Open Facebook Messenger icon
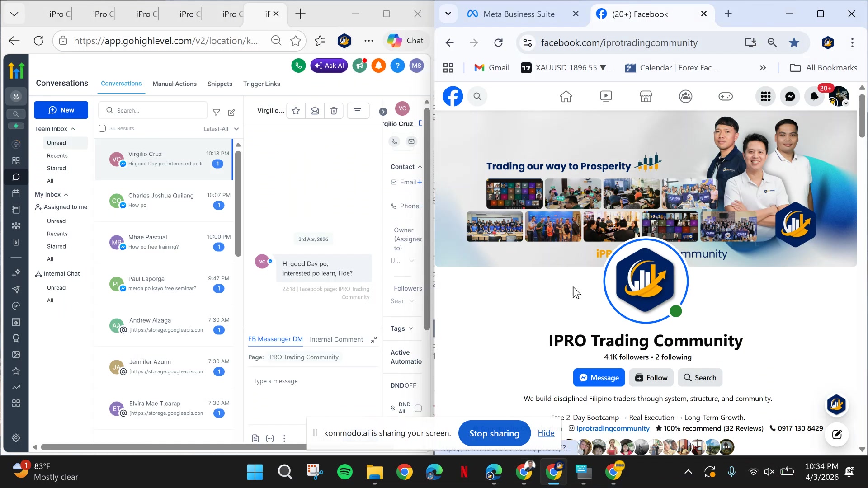The width and height of the screenshot is (868, 488). [790, 96]
